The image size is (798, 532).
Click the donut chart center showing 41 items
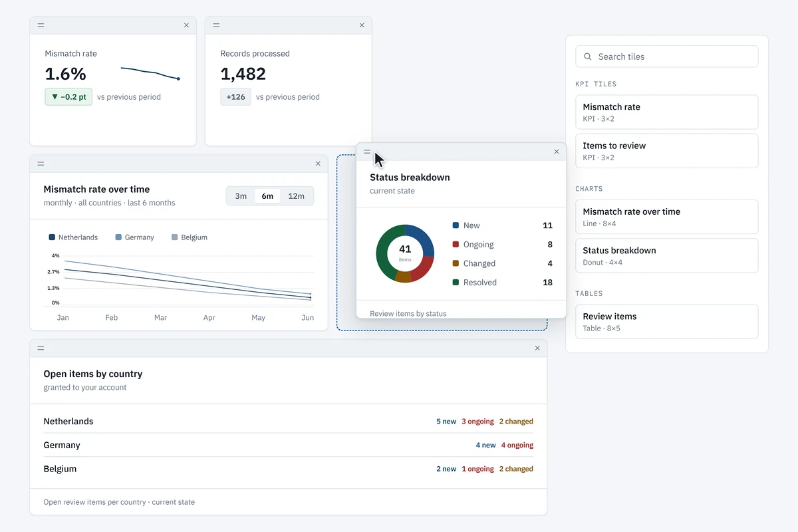point(405,253)
